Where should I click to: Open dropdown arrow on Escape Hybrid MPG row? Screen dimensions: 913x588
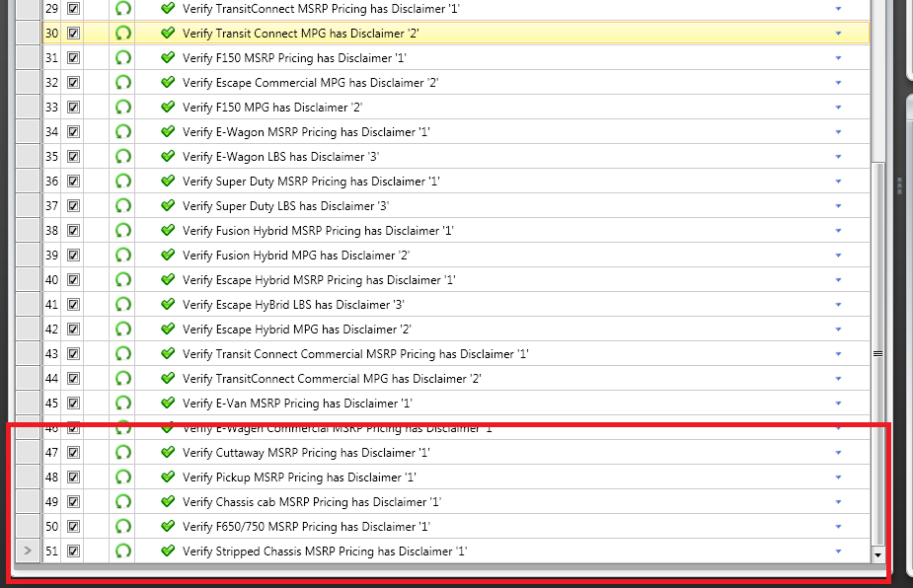click(x=838, y=330)
